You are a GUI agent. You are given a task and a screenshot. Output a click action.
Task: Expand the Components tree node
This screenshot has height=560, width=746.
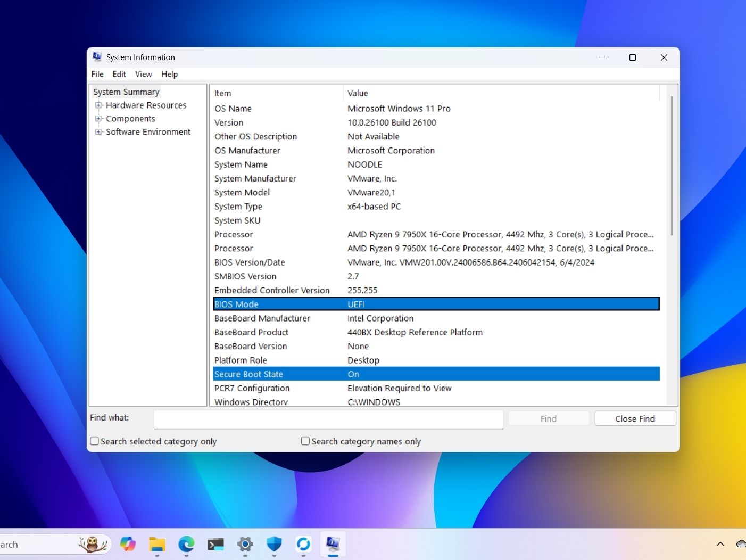coord(98,119)
